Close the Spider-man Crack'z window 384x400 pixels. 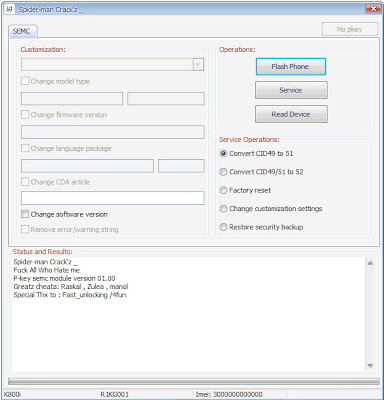coord(373,9)
